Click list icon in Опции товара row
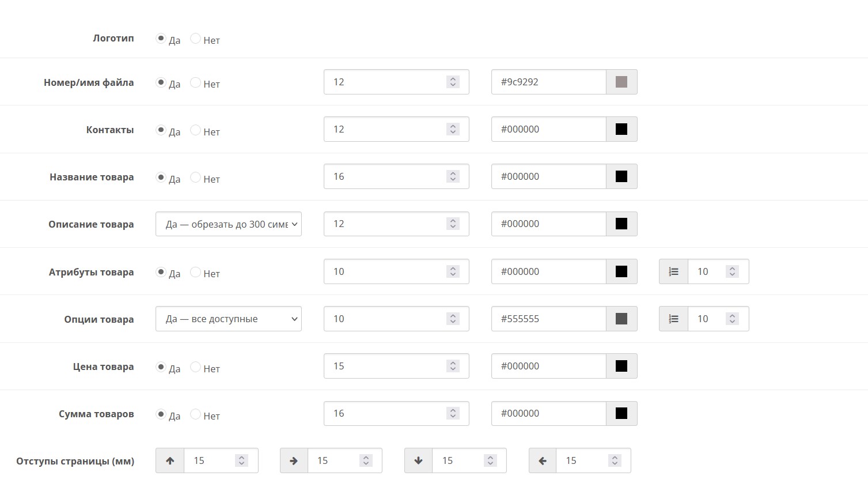This screenshot has width=868, height=491. pos(673,319)
